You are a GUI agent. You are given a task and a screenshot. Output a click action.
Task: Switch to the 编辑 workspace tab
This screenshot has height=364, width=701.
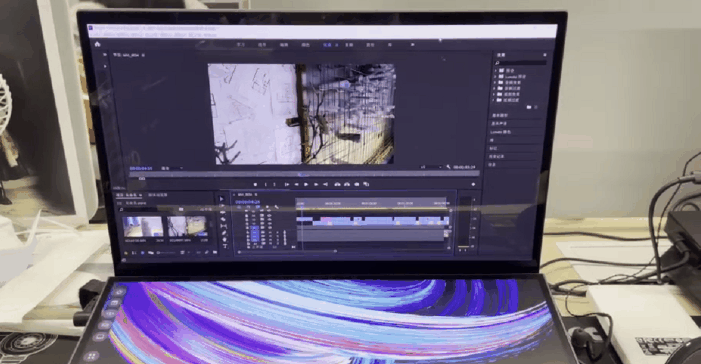pos(284,45)
